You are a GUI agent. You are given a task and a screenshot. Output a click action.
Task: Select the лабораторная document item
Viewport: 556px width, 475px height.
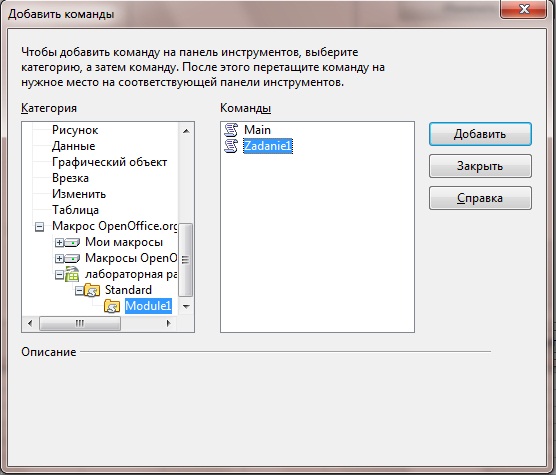click(x=131, y=274)
